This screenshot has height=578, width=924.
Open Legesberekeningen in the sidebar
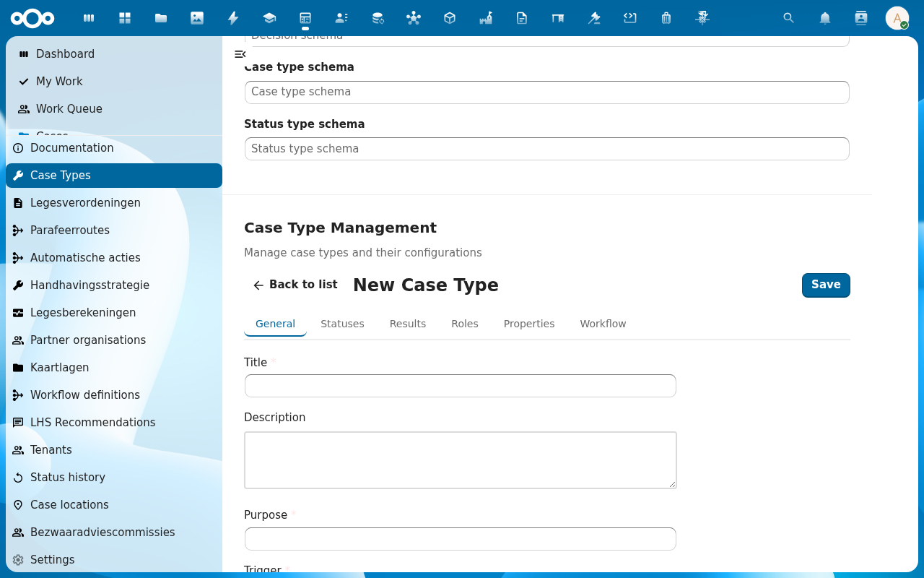pyautogui.click(x=114, y=313)
